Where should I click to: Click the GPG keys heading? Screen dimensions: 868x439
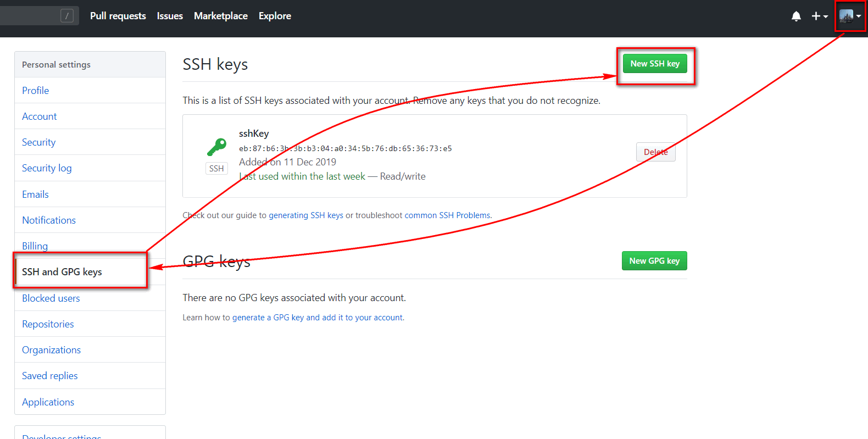click(216, 262)
